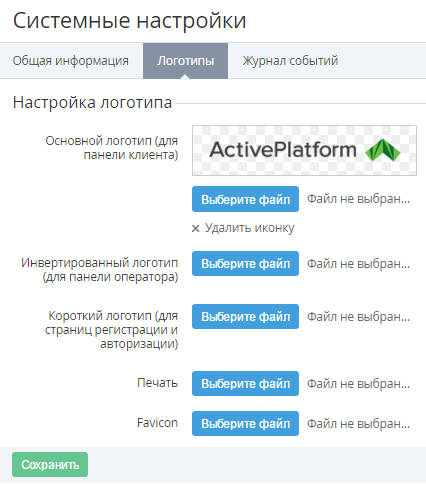Screen dimensions: 426x489
Task: Click the Настройка логотипа section heading
Action: (x=92, y=102)
